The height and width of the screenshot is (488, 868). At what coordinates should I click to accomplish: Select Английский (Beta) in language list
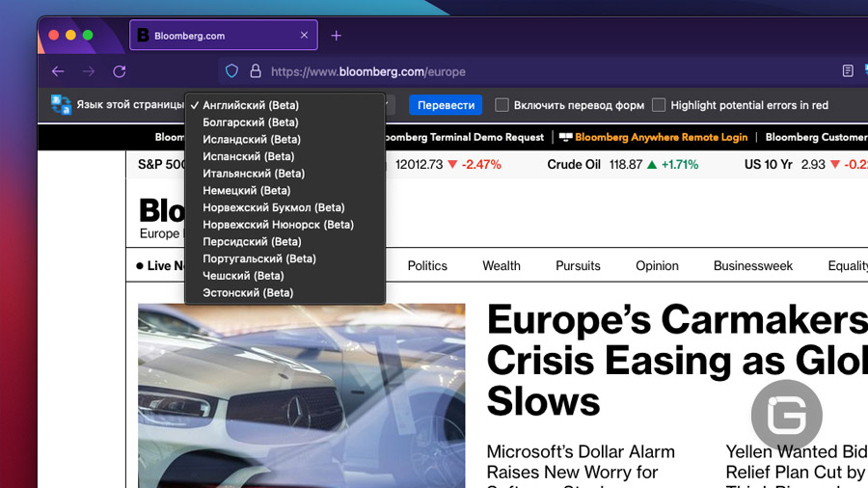tap(285, 105)
